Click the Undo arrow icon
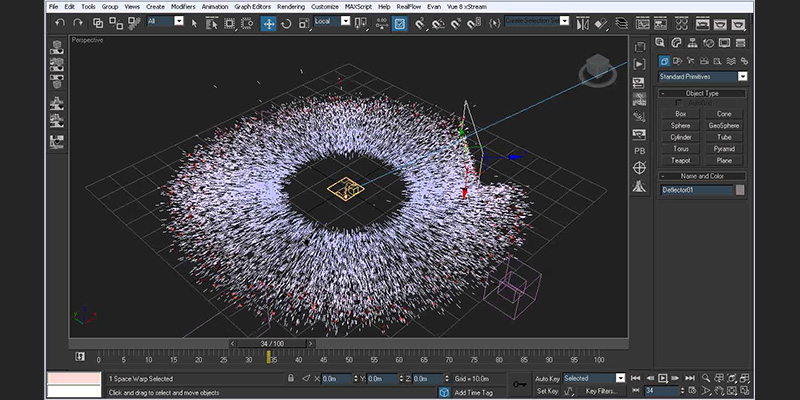Viewport: 800px width, 400px height. pyautogui.click(x=60, y=23)
